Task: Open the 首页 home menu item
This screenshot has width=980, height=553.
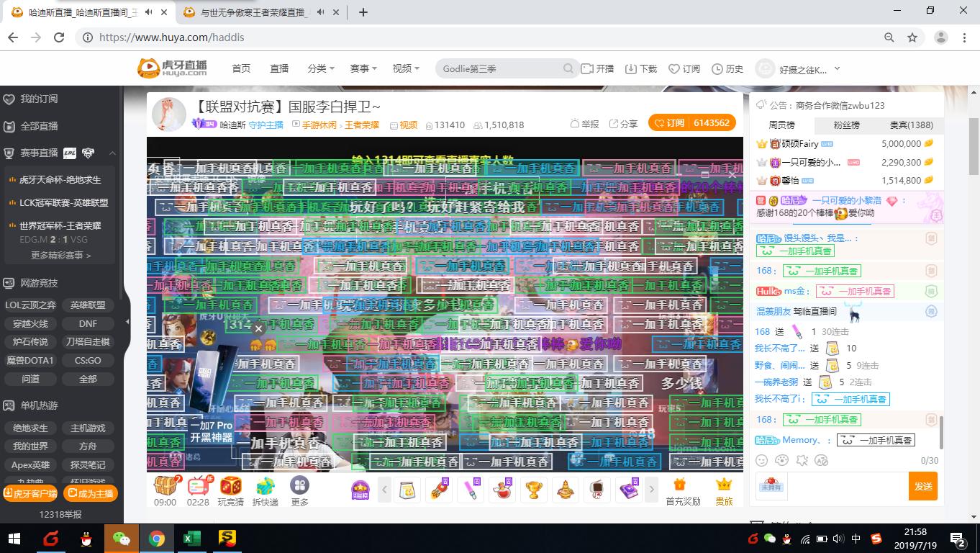Action: 241,68
